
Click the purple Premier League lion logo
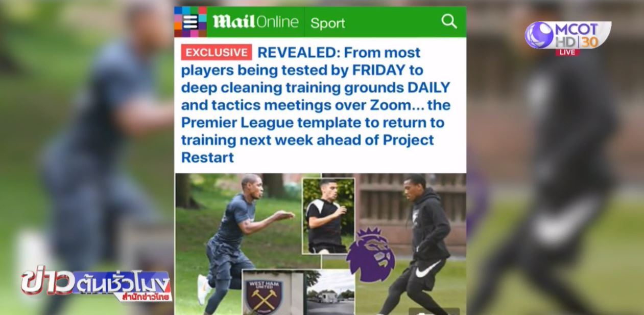click(371, 255)
